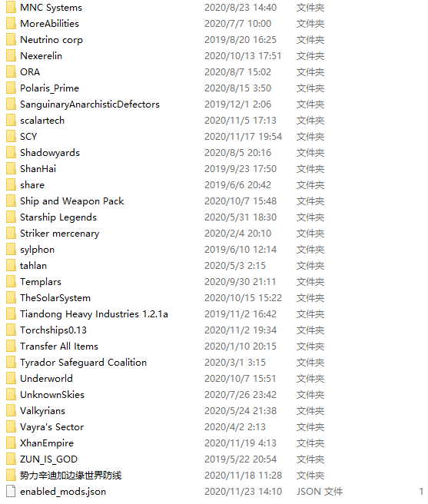
Task: Select the ORA folder icon
Action: coord(11,71)
